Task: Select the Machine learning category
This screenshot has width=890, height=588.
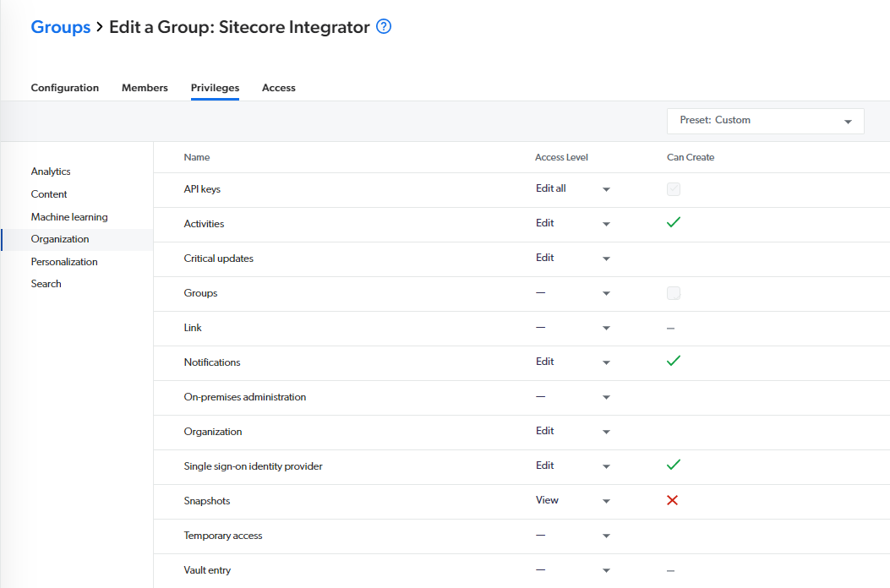Action: [x=69, y=216]
